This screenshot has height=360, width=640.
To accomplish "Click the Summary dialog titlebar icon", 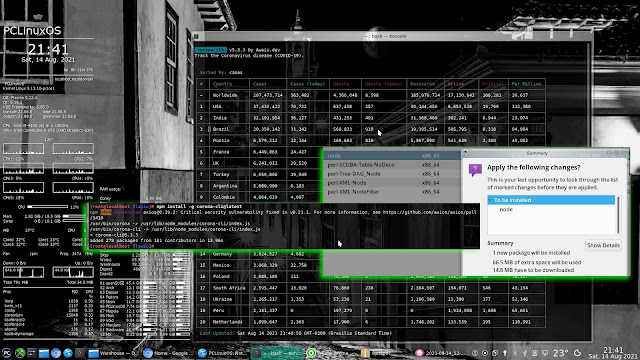I will pyautogui.click(x=466, y=153).
